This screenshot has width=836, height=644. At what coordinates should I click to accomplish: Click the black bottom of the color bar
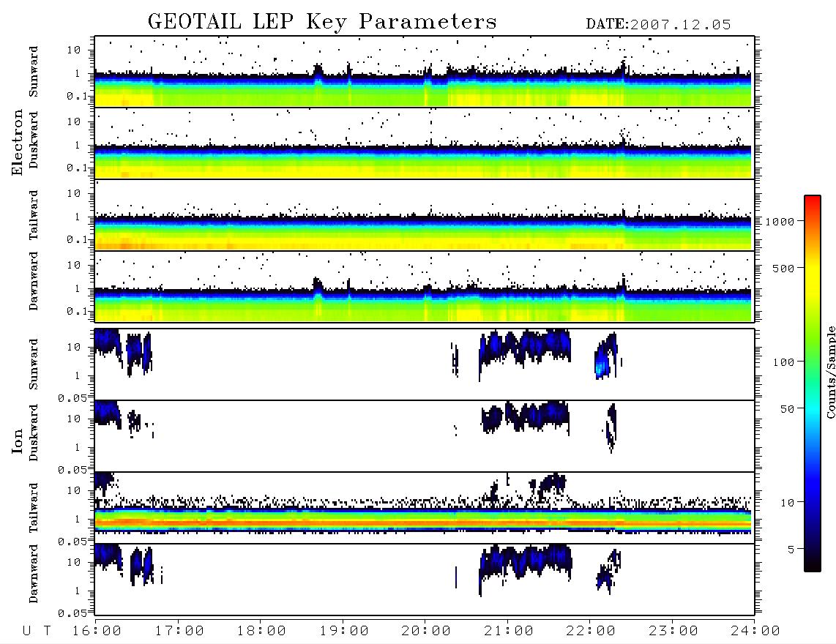click(x=813, y=566)
